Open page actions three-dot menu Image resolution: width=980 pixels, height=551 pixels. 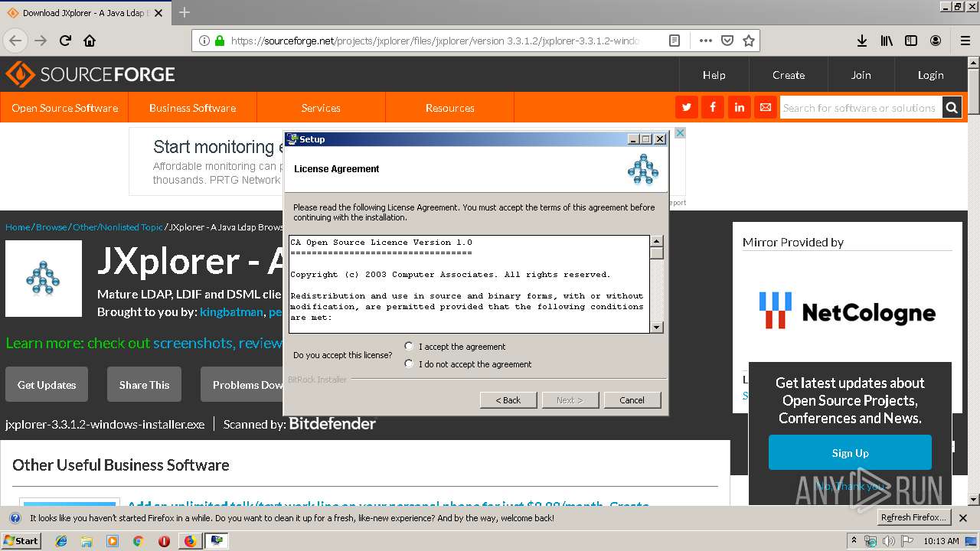point(705,41)
